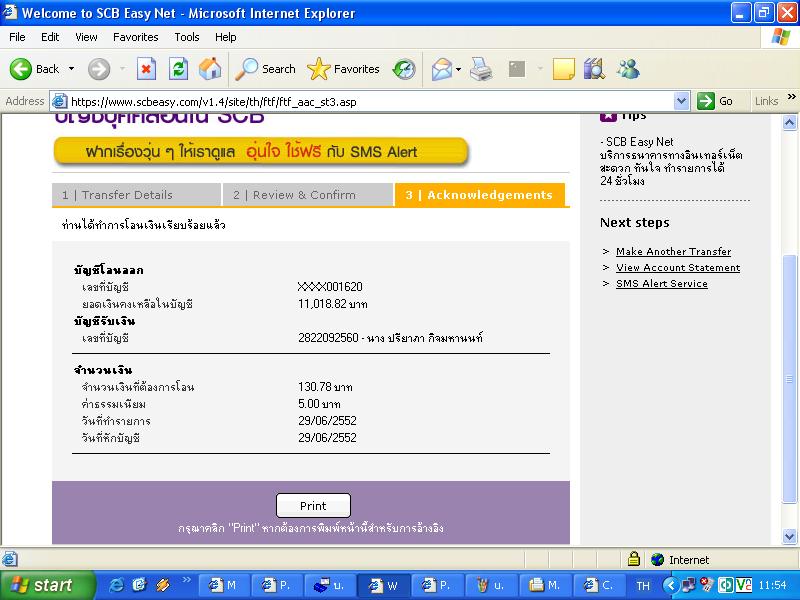800x600 pixels.
Task: Expand the address bar dropdown arrow
Action: pos(681,101)
